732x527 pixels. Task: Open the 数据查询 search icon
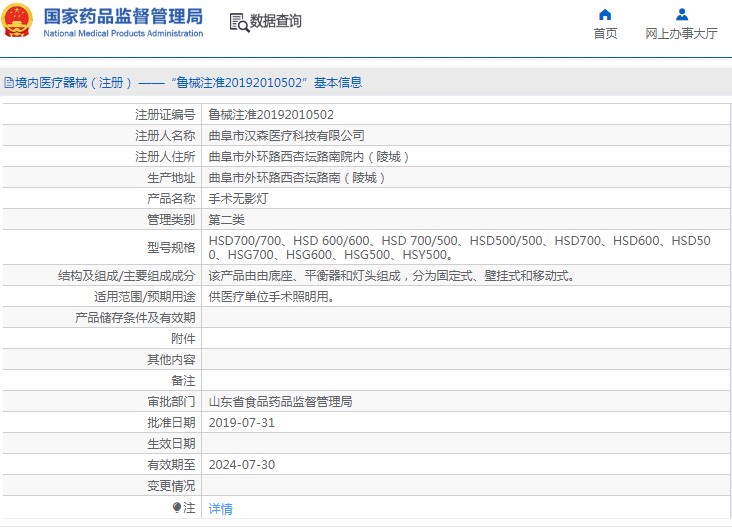click(x=239, y=22)
